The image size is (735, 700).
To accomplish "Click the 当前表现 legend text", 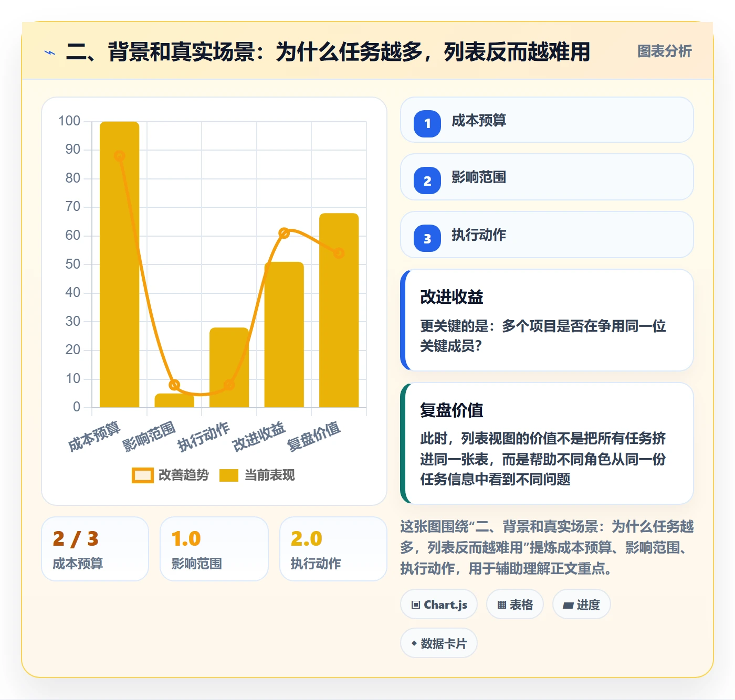I will pyautogui.click(x=270, y=475).
